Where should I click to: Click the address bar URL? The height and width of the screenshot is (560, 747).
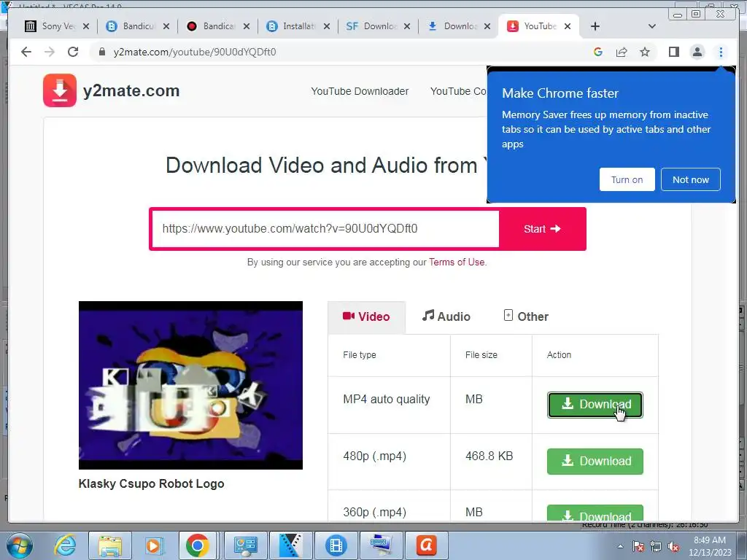(194, 52)
